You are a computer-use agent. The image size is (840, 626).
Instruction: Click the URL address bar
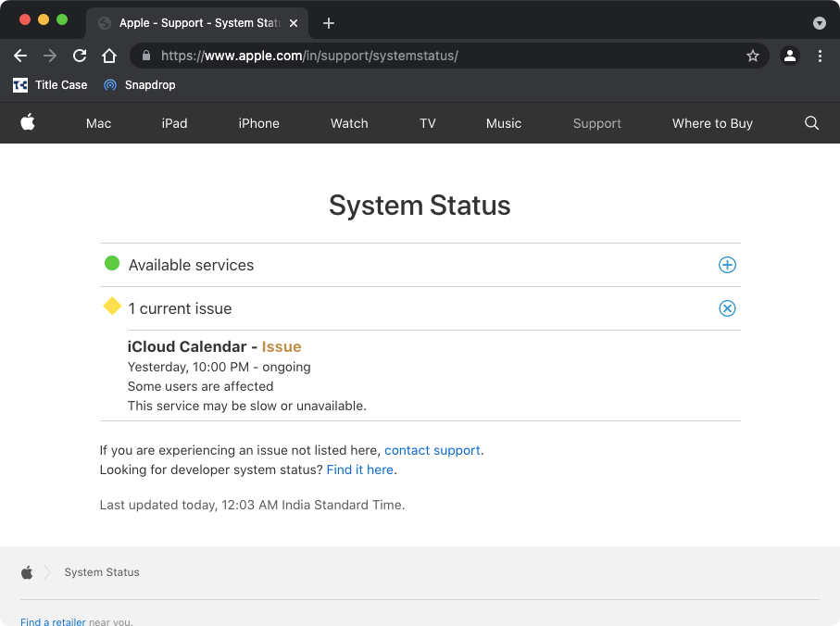(x=449, y=56)
